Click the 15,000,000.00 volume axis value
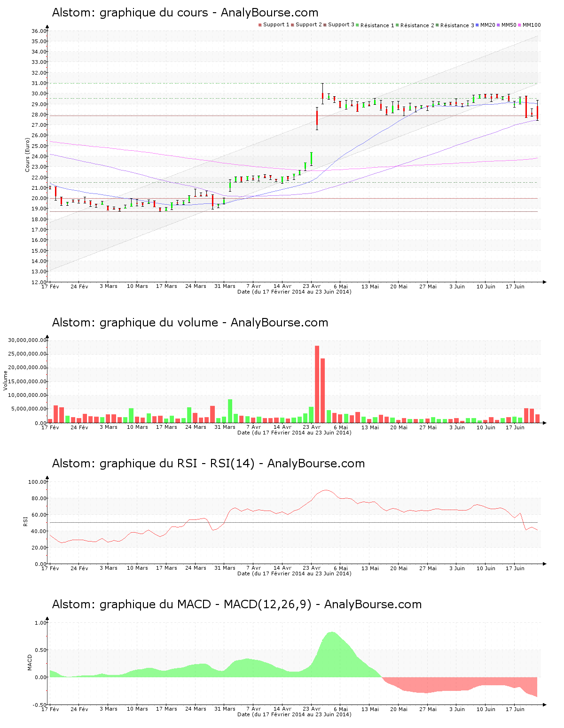Image resolution: width=564 pixels, height=728 pixels. point(28,381)
